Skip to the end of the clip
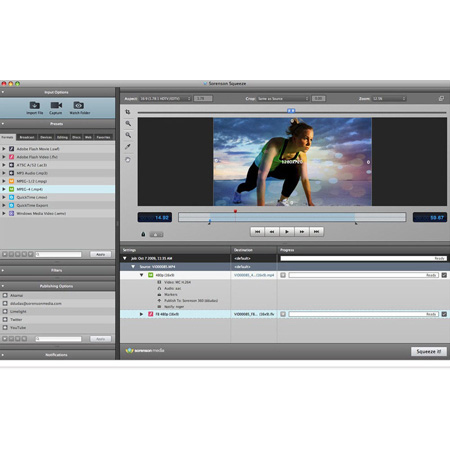 coord(316,232)
